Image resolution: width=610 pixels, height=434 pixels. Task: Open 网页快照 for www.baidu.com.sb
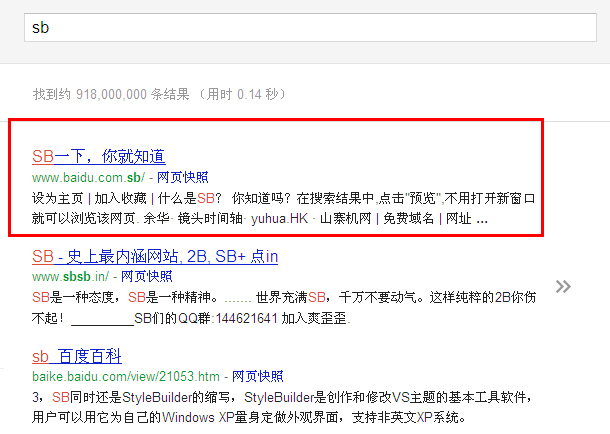[x=182, y=177]
